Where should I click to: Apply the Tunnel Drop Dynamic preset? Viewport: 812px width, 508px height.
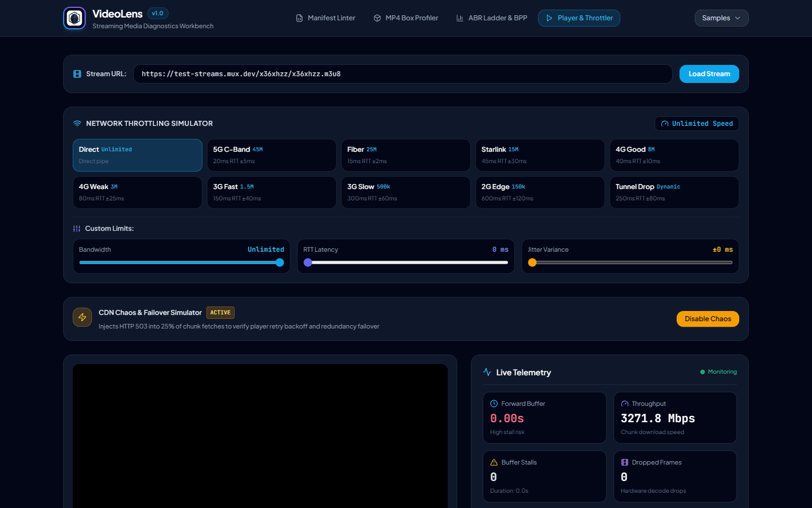click(x=674, y=192)
